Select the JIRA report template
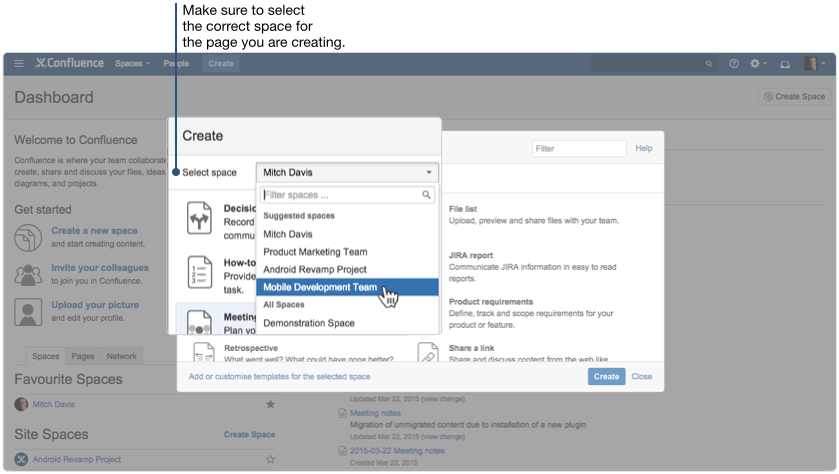Viewport: 839px width, 474px height. [x=471, y=256]
